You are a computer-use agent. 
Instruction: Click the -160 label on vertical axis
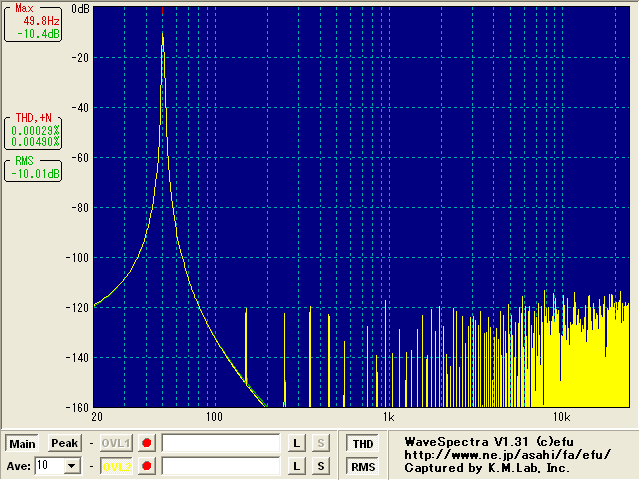coord(78,407)
